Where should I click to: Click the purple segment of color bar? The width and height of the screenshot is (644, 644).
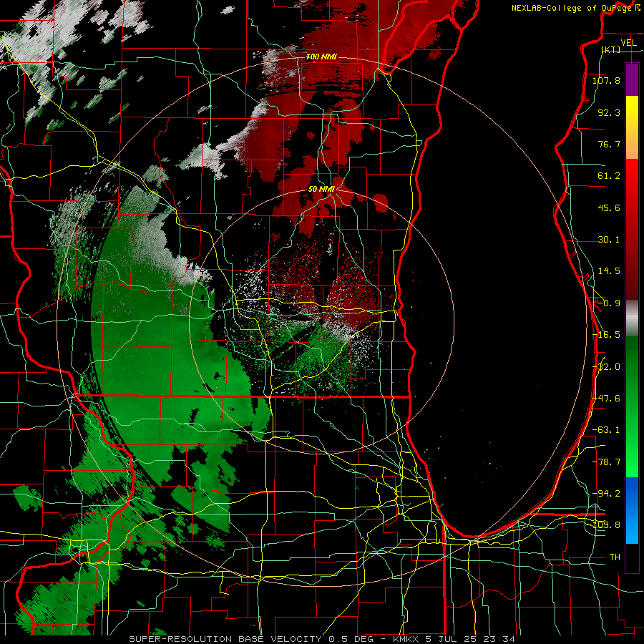coord(632,79)
